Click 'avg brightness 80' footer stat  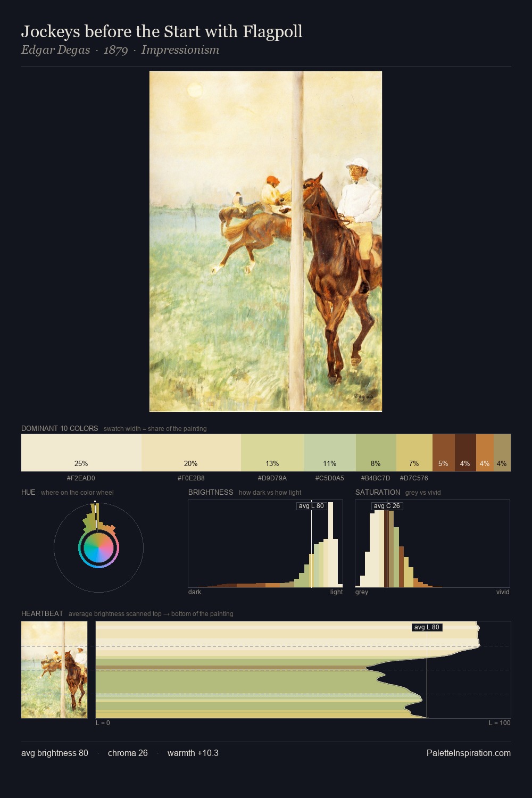[55, 753]
